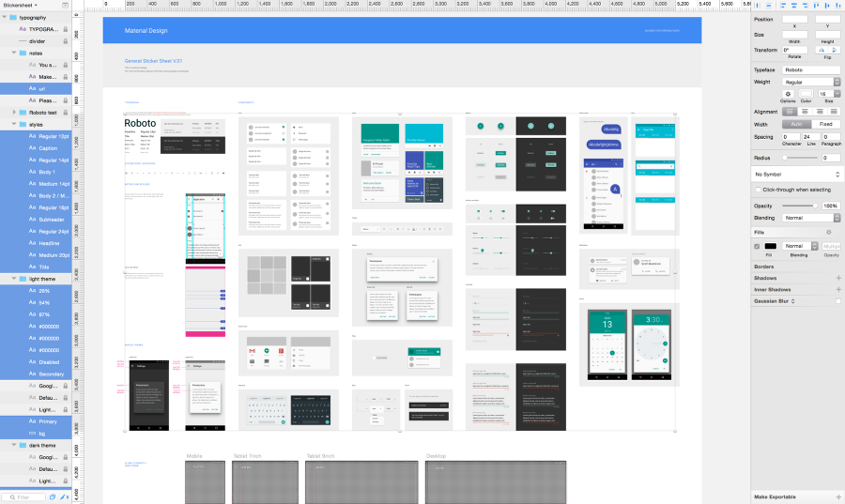Select the url layer

pyautogui.click(x=36, y=89)
